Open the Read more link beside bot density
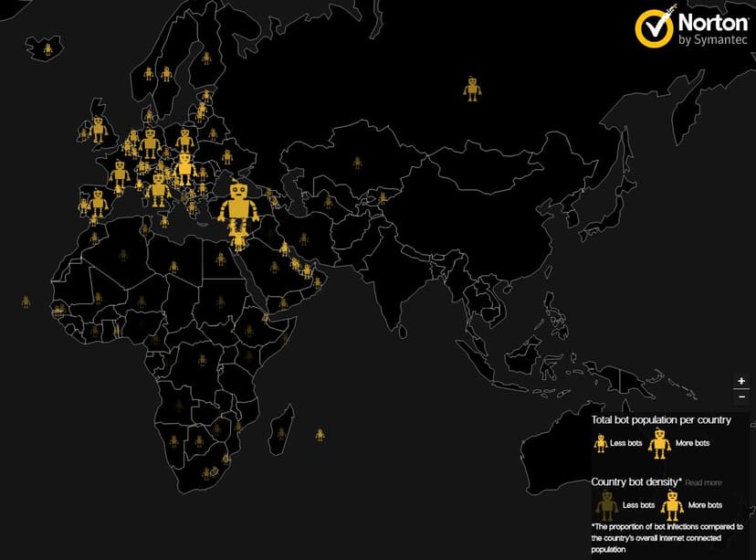Image resolution: width=756 pixels, height=560 pixels. coord(703,483)
